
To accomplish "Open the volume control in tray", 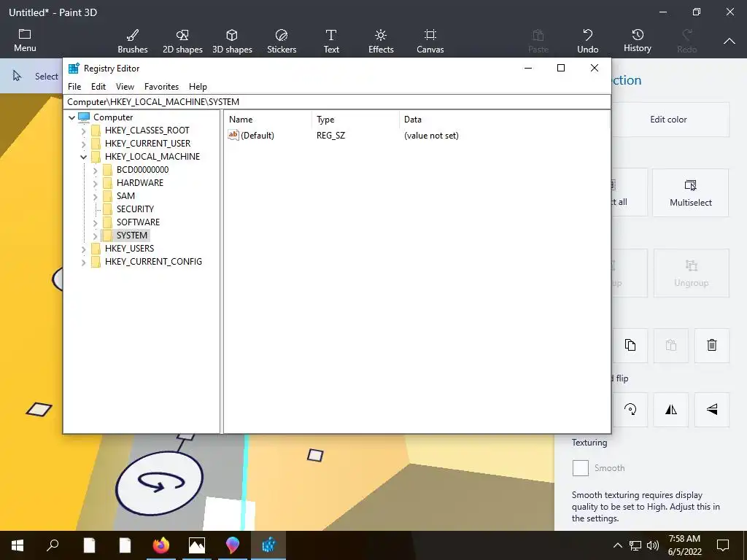I will (x=653, y=545).
